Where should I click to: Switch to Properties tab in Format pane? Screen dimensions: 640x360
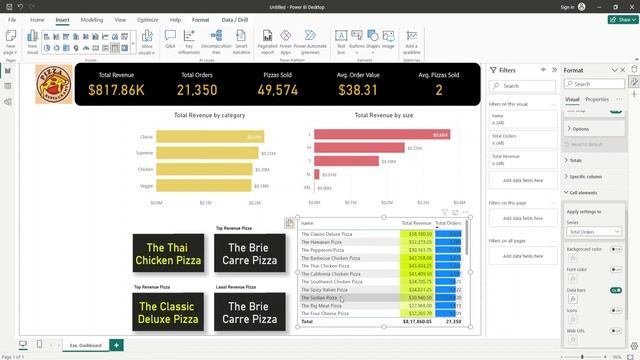(x=597, y=99)
